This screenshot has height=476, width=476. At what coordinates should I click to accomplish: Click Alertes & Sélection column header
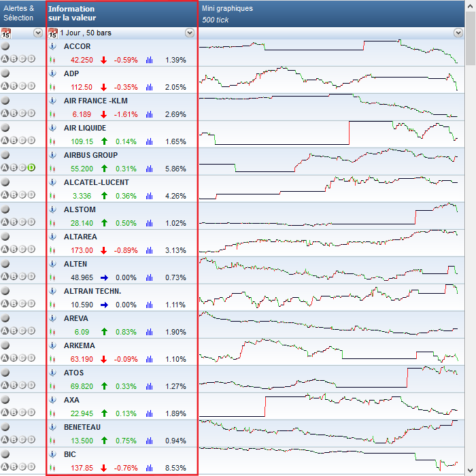22,14
